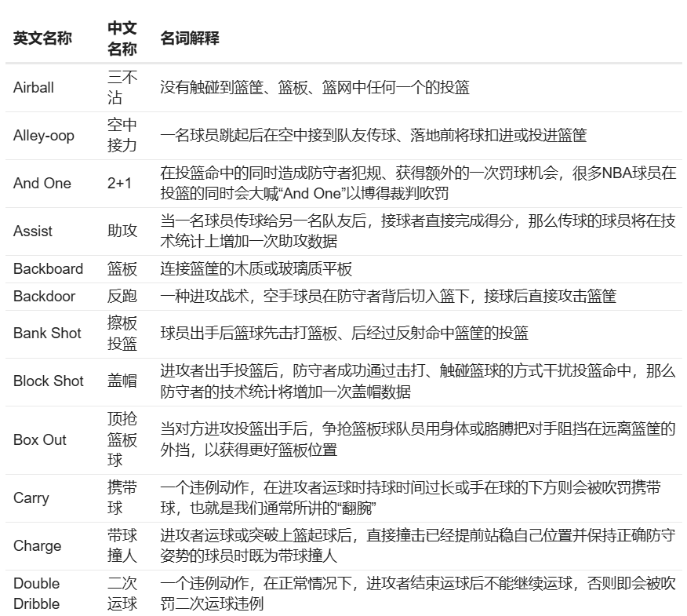Select the 盖帽 cell

click(122, 381)
